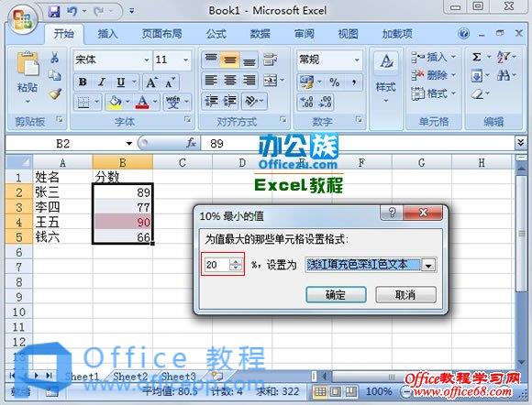Open the 样式 styles gallery

coord(386,76)
